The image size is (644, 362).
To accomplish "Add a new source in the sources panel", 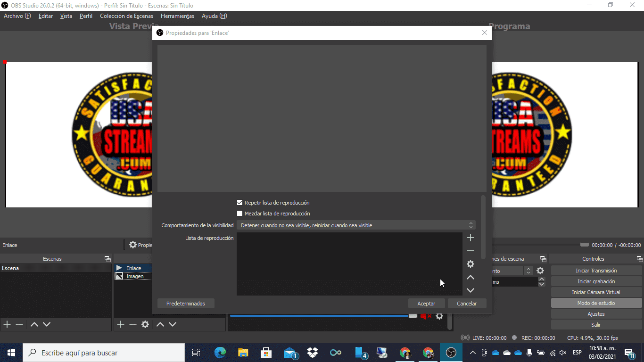I will tap(121, 324).
